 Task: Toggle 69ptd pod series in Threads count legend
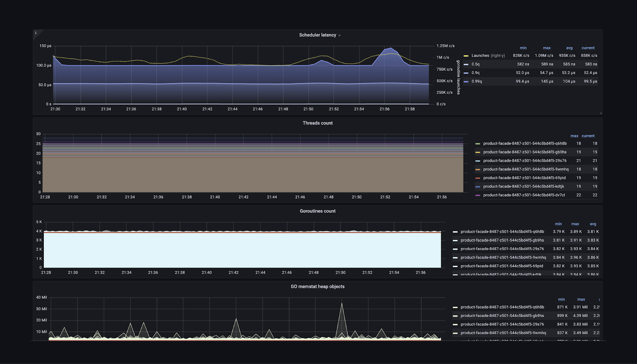click(524, 178)
